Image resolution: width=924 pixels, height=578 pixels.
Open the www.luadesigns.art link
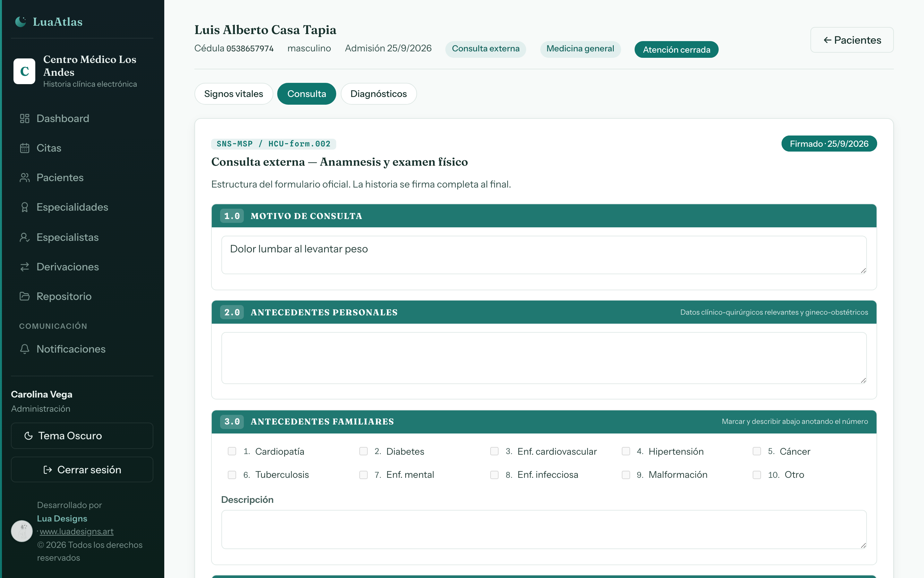tap(77, 531)
